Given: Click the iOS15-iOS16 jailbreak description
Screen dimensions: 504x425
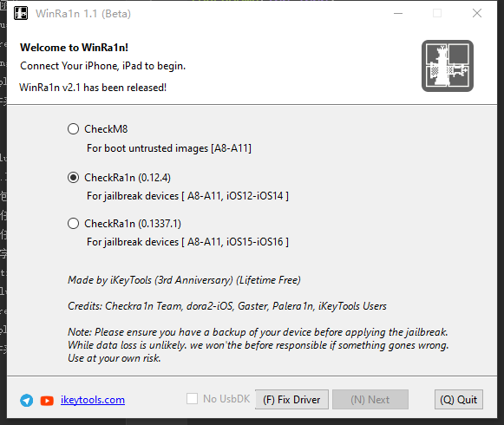Looking at the screenshot, I should click(x=187, y=242).
